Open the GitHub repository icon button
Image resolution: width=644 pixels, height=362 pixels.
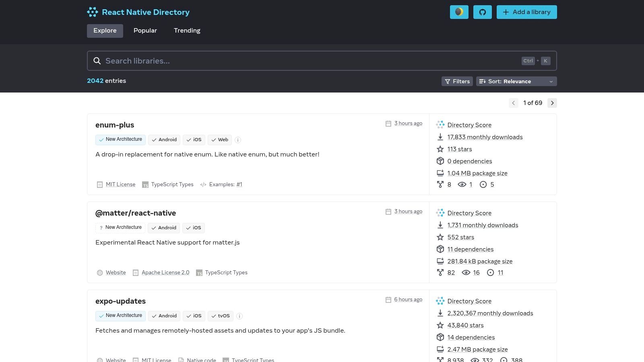(x=482, y=12)
